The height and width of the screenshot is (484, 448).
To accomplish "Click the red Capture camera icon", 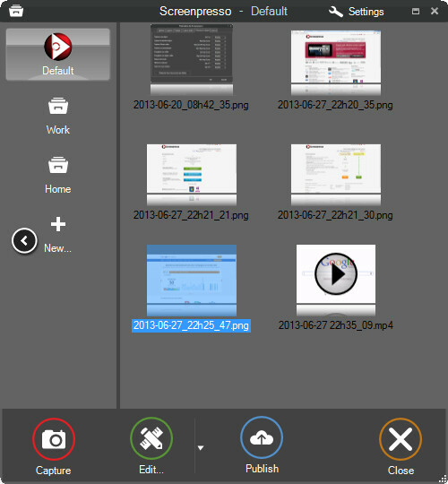I will (54, 439).
